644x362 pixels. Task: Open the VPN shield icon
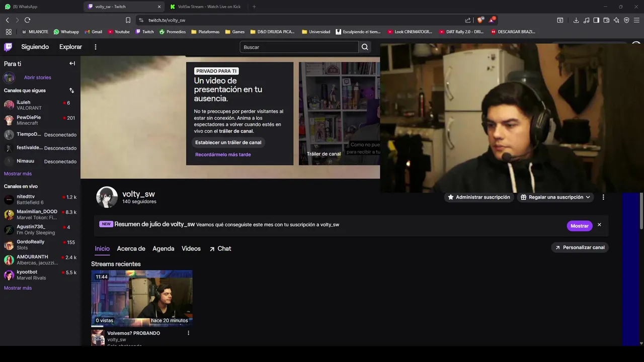(x=626, y=20)
